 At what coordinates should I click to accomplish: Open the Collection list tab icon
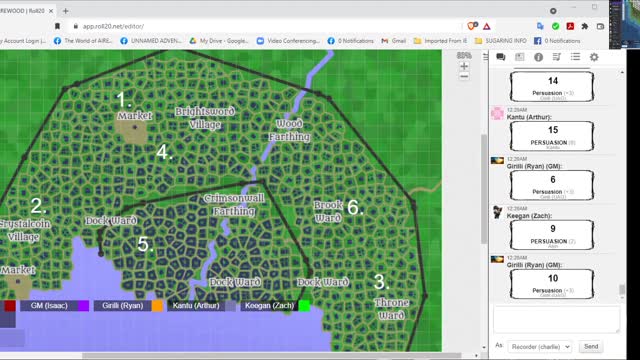coord(576,57)
